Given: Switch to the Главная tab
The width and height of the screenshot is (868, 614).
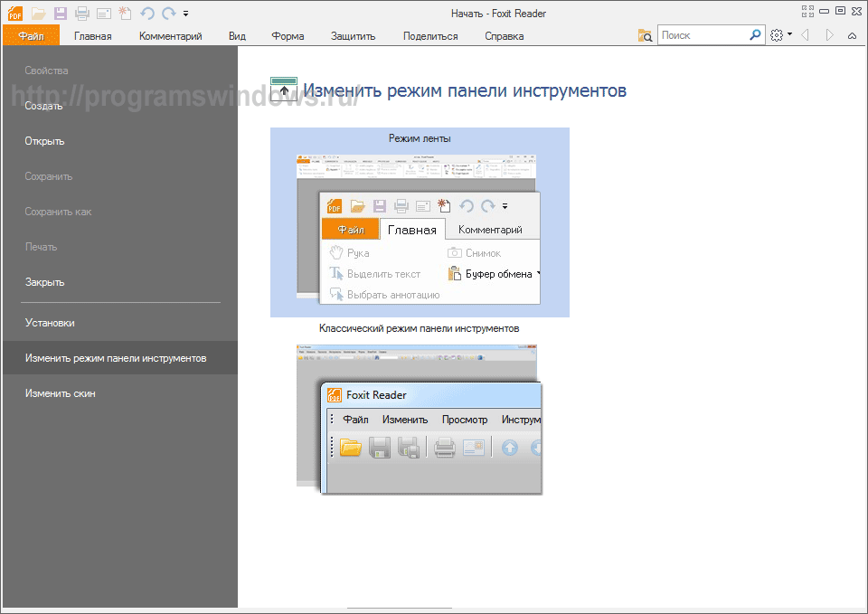Looking at the screenshot, I should (x=93, y=36).
